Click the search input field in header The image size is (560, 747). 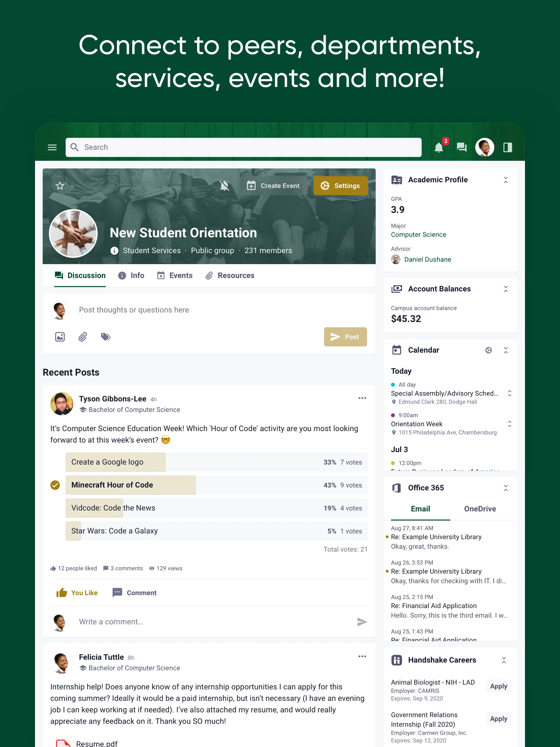click(x=243, y=147)
